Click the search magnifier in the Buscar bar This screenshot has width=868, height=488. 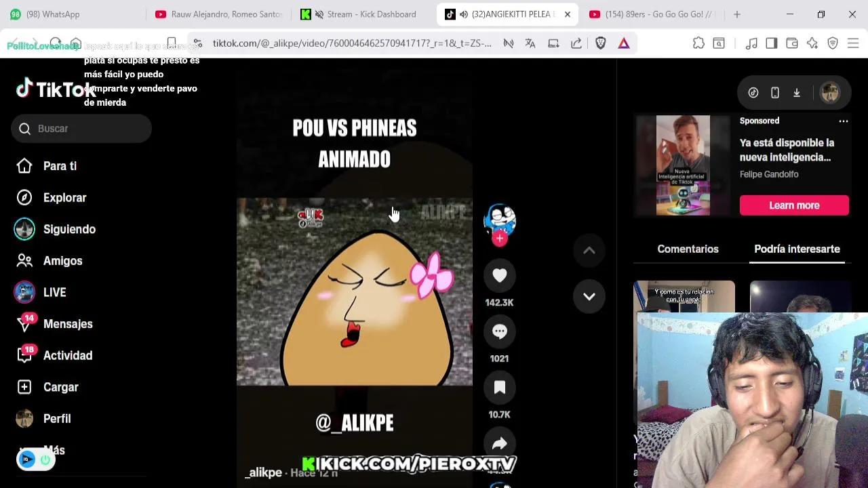24,128
